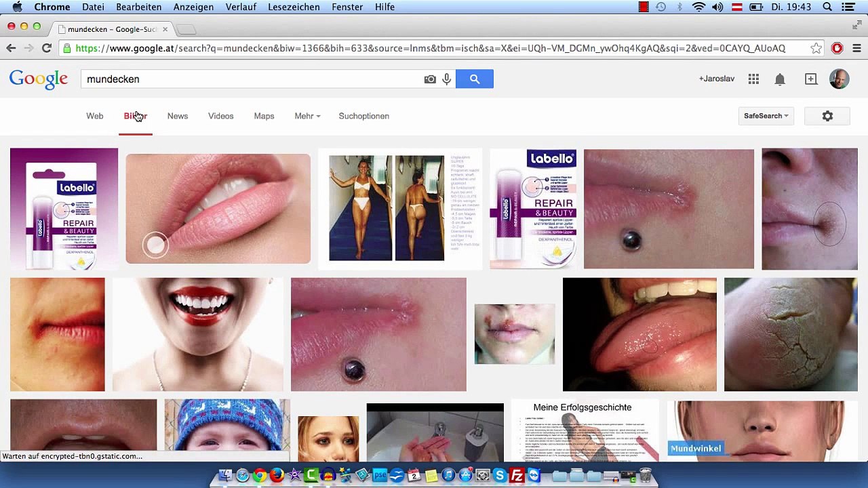The width and height of the screenshot is (868, 488).
Task: Open the Fenster menu
Action: pos(347,7)
